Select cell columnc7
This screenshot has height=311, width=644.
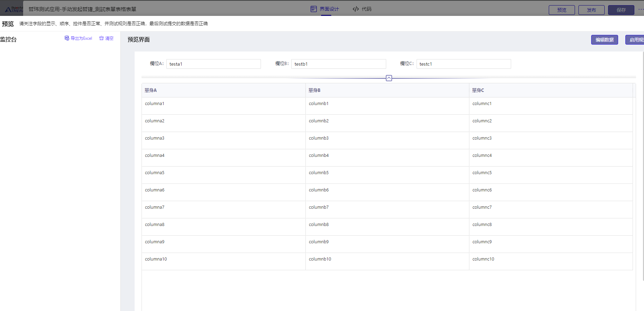click(x=551, y=209)
